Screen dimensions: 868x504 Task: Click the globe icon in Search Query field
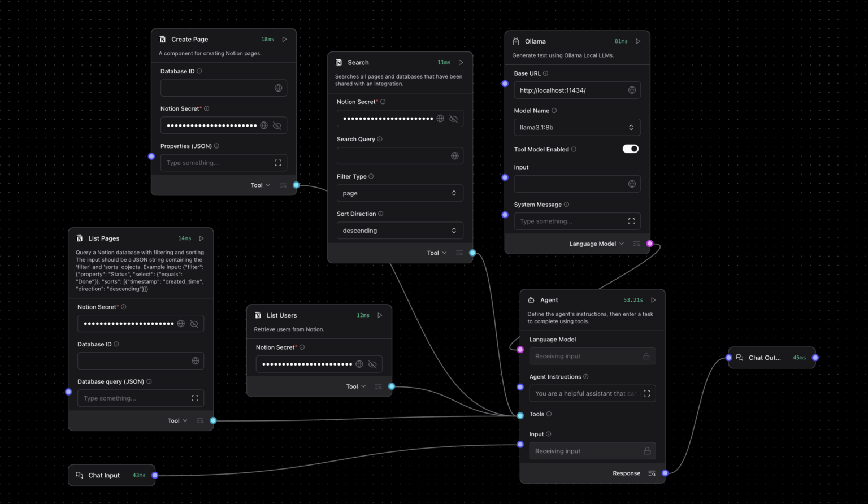(455, 155)
